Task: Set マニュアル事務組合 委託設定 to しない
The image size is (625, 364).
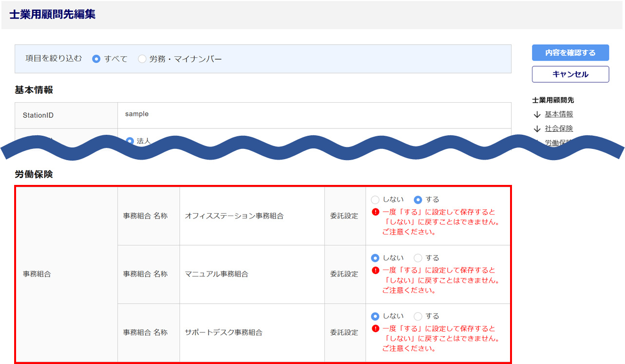Action: 375,258
